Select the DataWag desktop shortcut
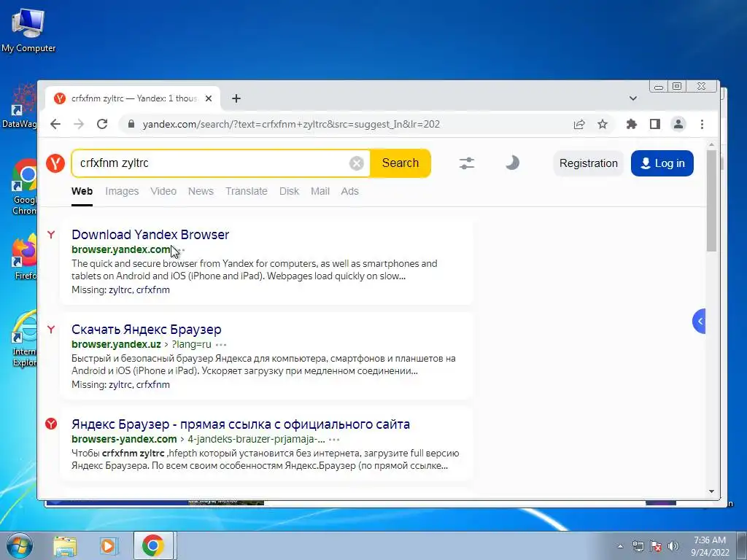Viewport: 747px width, 560px height. [20, 106]
